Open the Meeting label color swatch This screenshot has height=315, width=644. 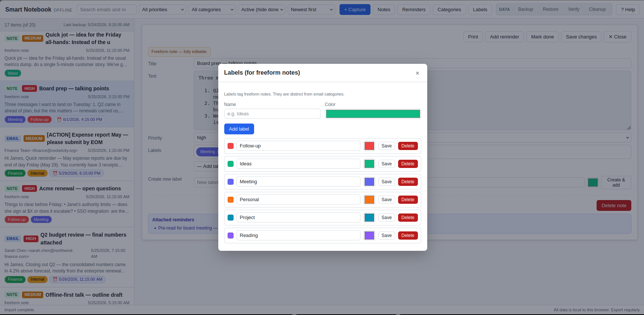[x=369, y=182]
